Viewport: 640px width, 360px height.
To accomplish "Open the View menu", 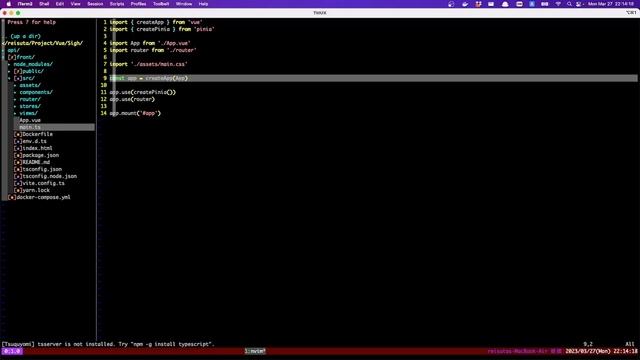I will pos(76,4).
